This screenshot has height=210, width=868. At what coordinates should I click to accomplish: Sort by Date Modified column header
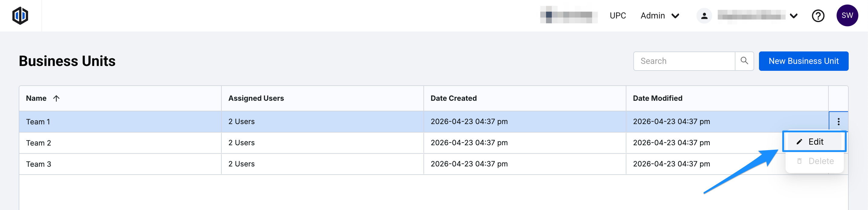(657, 98)
